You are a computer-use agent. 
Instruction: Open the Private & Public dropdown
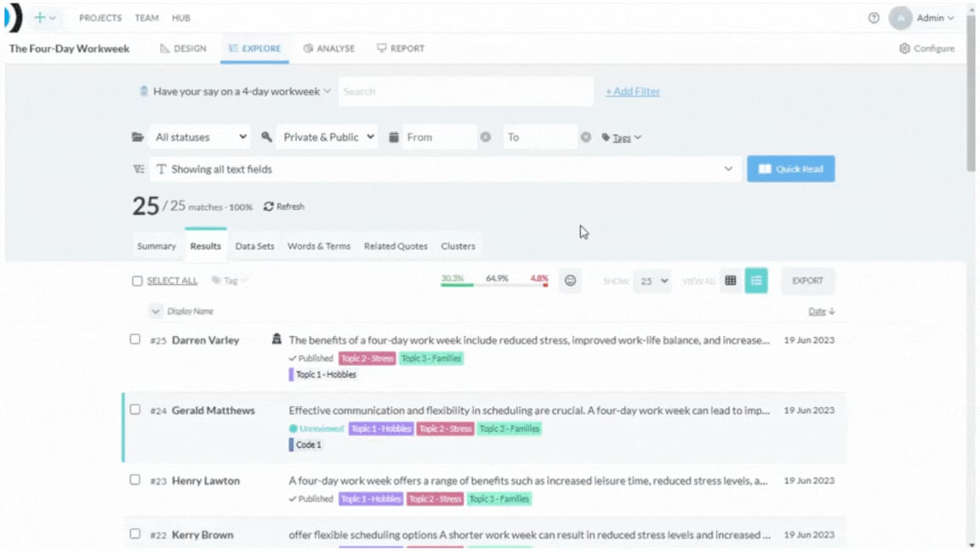[x=328, y=137]
